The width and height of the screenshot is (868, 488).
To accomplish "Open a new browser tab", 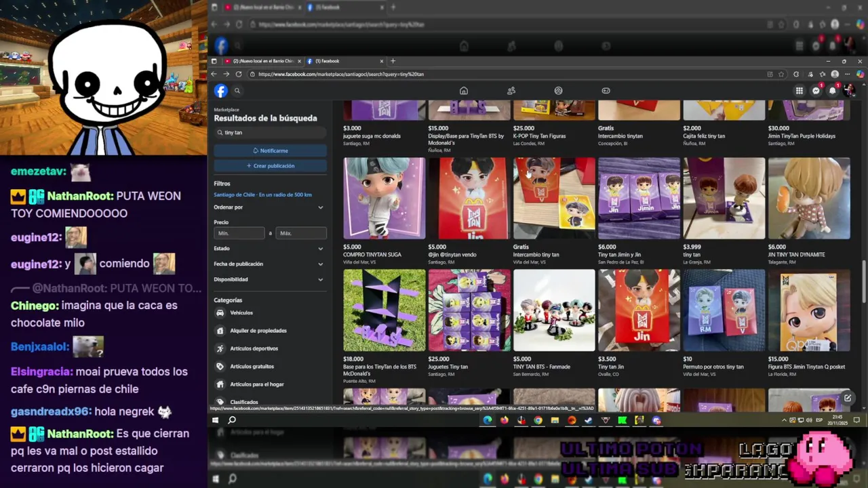I will pyautogui.click(x=393, y=61).
